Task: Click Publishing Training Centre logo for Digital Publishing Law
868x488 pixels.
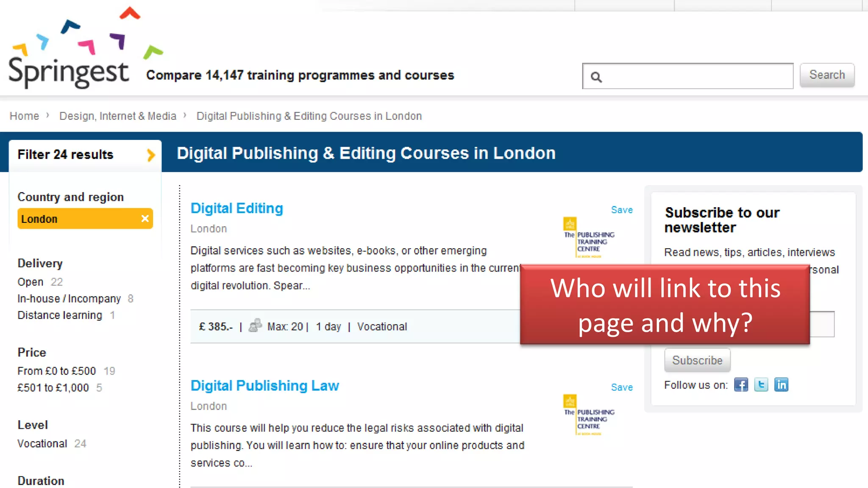Action: click(x=589, y=415)
